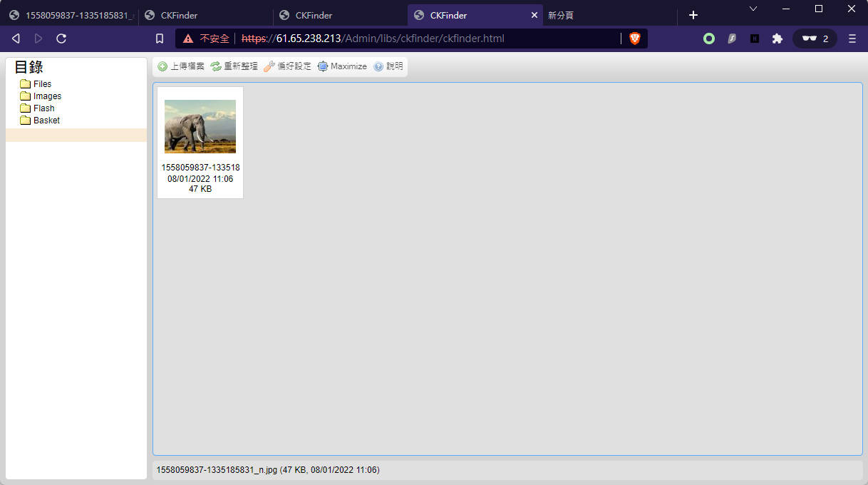Click the slanted lightning extension icon
This screenshot has height=485, width=868.
[732, 39]
